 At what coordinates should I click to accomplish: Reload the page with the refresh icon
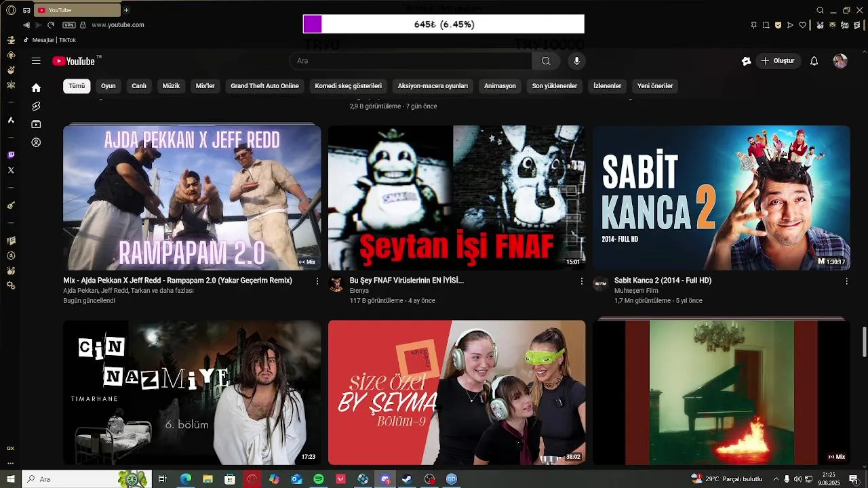(x=51, y=25)
